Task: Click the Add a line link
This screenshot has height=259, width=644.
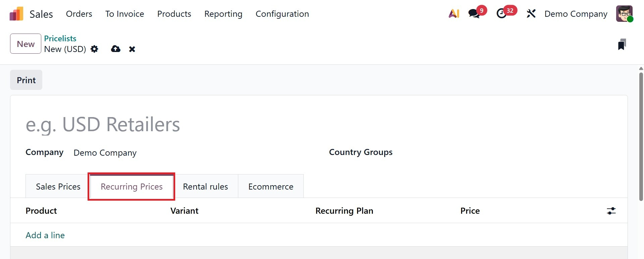Action: (45, 235)
